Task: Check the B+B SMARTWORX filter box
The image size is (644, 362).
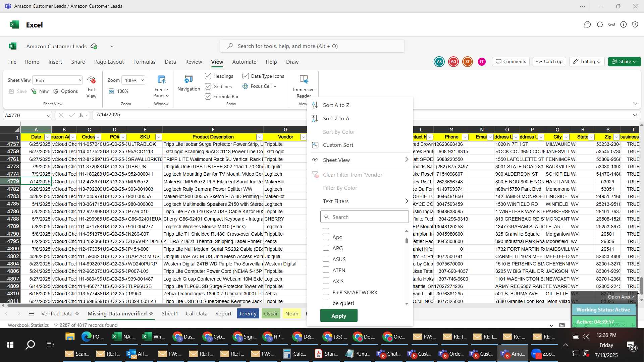Action: [326, 292]
